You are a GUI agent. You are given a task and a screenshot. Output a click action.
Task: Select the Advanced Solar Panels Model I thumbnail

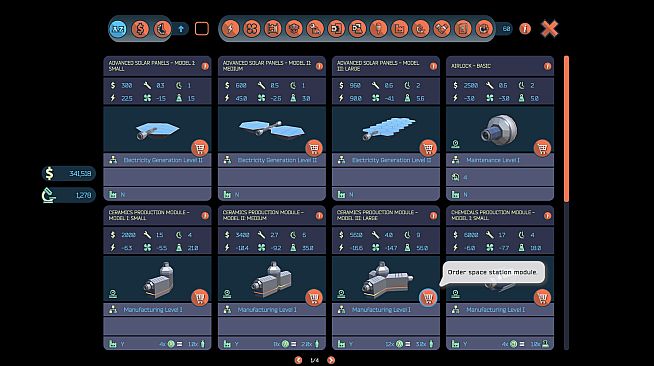[157, 130]
